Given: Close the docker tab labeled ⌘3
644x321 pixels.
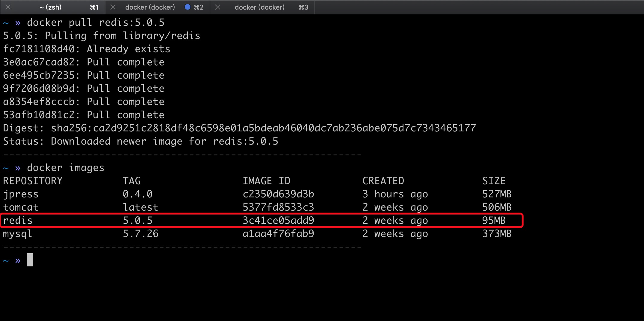Looking at the screenshot, I should click(x=218, y=7).
